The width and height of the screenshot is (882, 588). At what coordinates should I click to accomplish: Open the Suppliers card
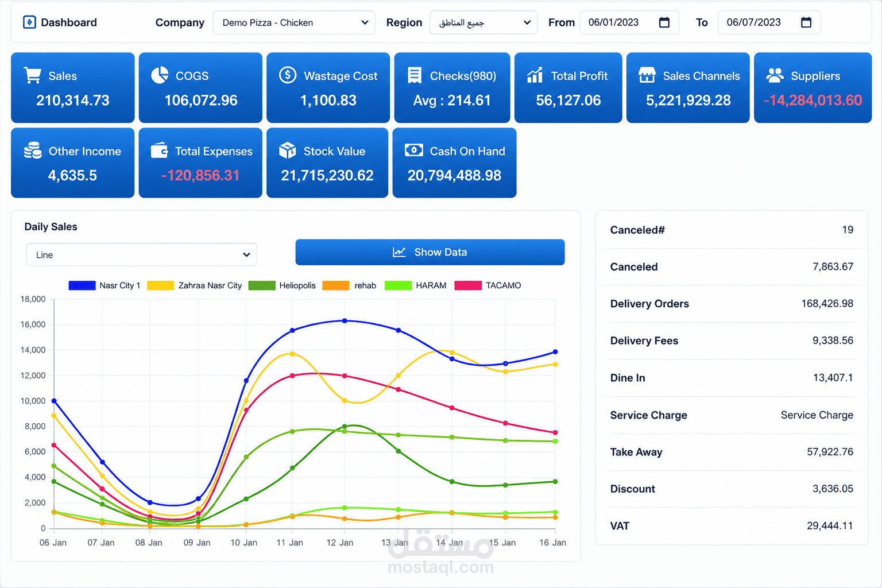[813, 88]
